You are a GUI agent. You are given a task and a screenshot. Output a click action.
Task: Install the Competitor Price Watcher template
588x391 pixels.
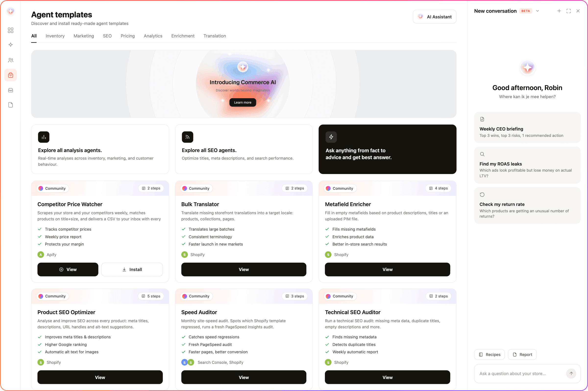(x=132, y=269)
